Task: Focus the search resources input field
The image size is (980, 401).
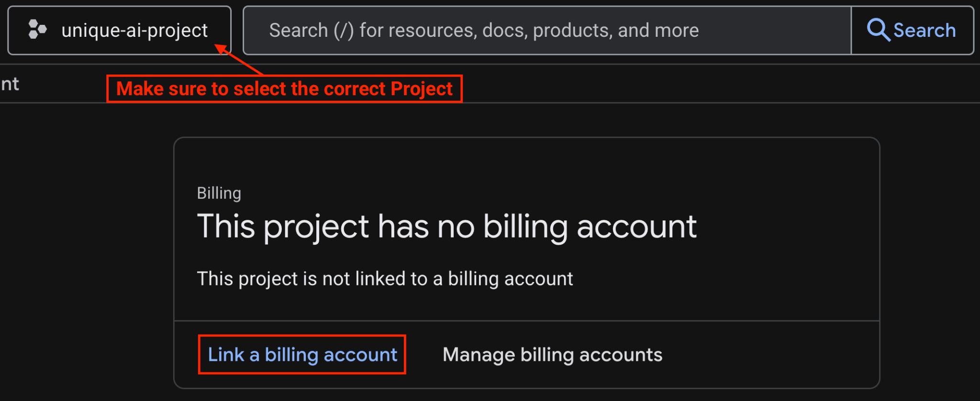Action: (546, 31)
